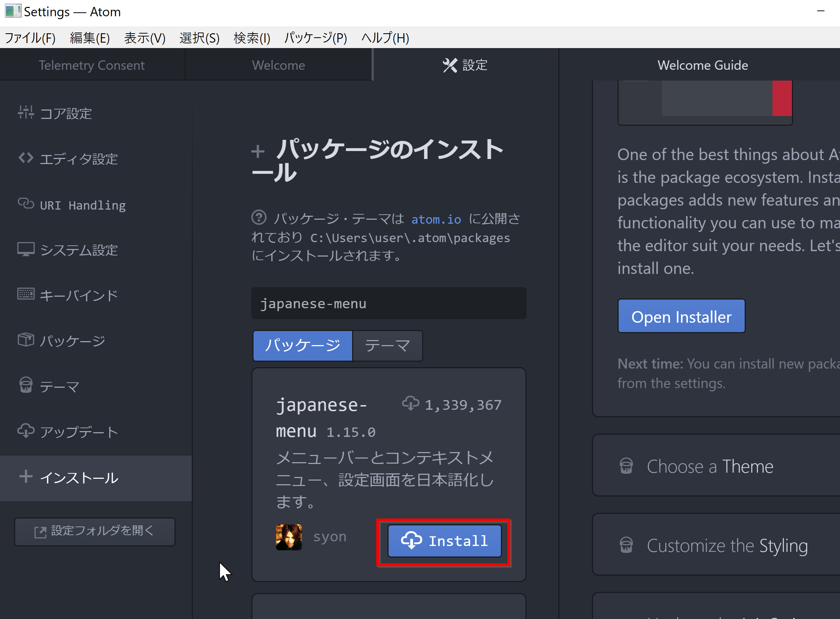Image resolution: width=840 pixels, height=619 pixels.
Task: Open the 検索(I) menu
Action: click(252, 38)
